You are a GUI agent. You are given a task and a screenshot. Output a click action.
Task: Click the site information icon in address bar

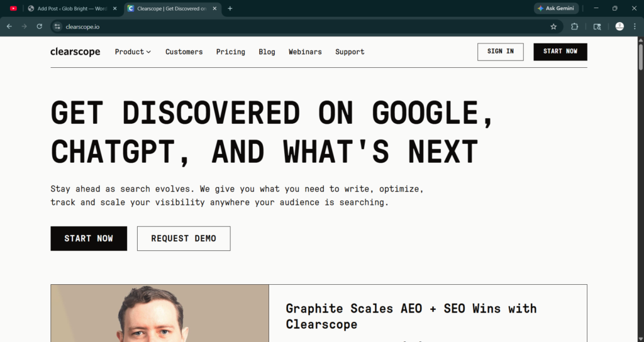[57, 26]
